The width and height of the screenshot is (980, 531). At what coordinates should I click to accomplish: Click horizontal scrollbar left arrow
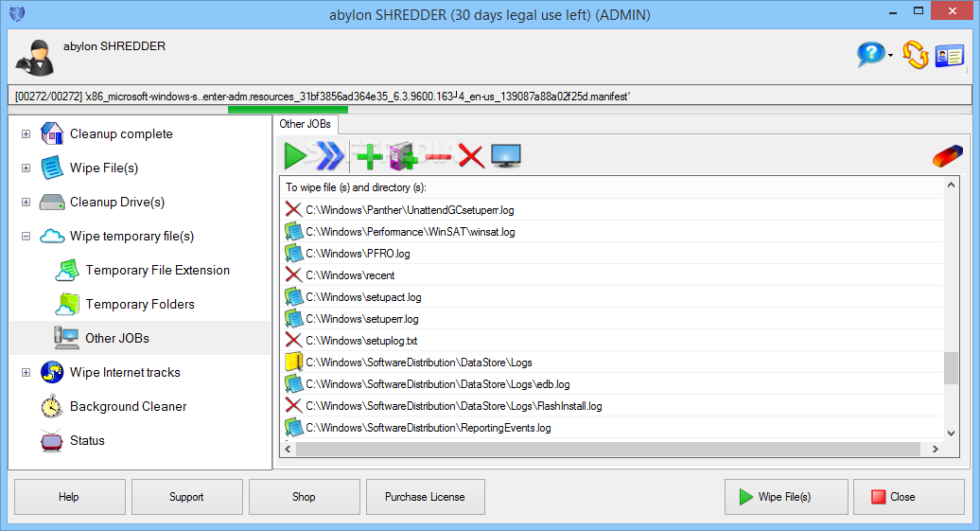pyautogui.click(x=289, y=449)
